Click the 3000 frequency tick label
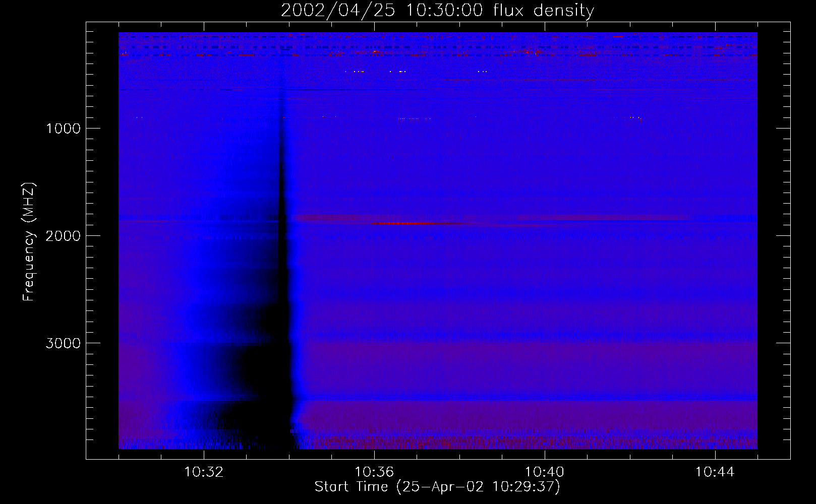816x504 pixels. (x=64, y=343)
